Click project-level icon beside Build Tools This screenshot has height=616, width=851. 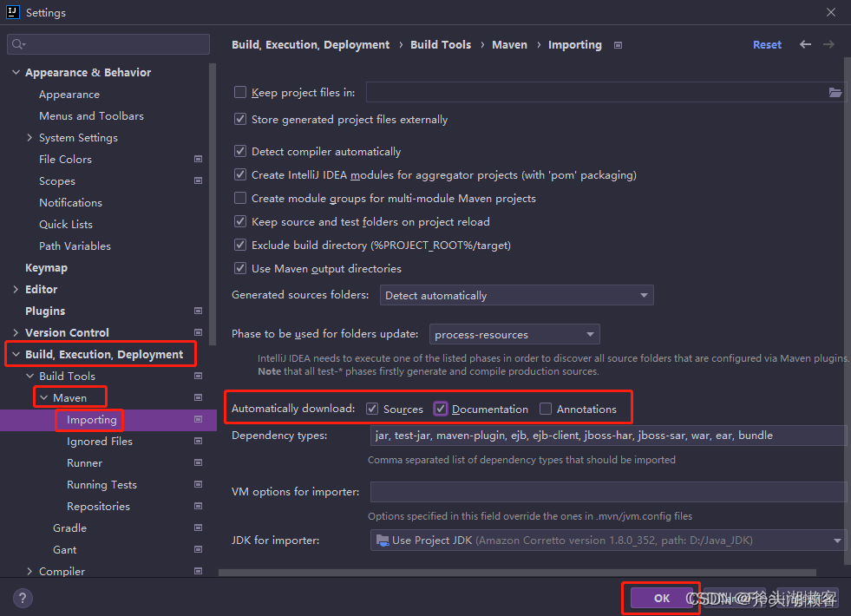[198, 377]
